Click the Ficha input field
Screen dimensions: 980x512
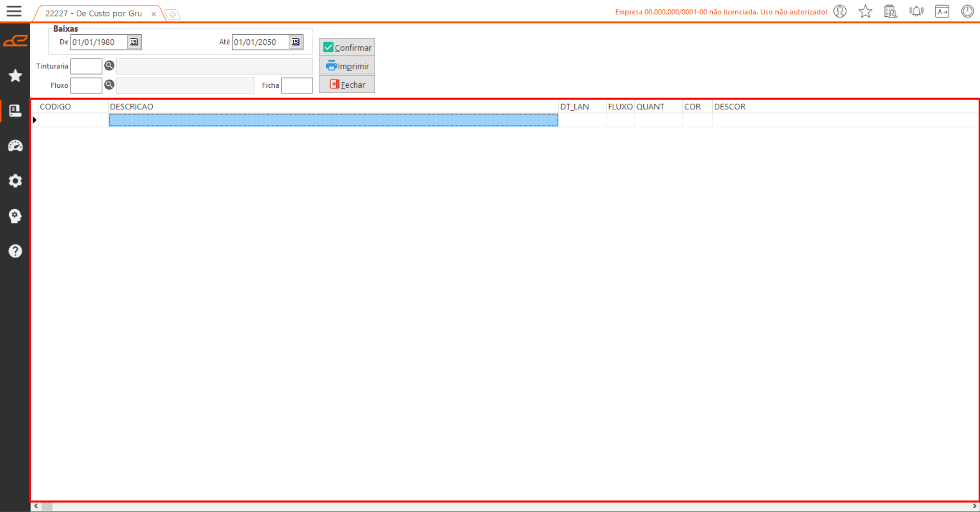coord(297,85)
